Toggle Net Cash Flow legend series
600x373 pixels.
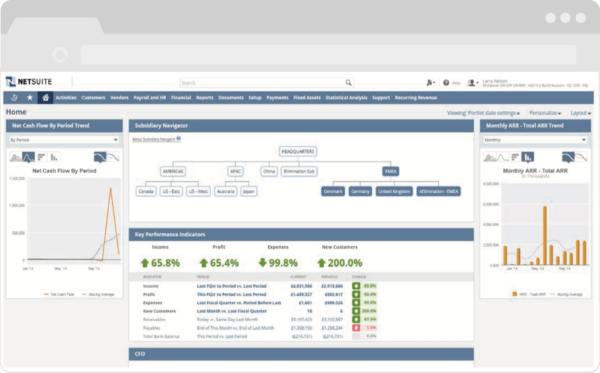tap(59, 294)
